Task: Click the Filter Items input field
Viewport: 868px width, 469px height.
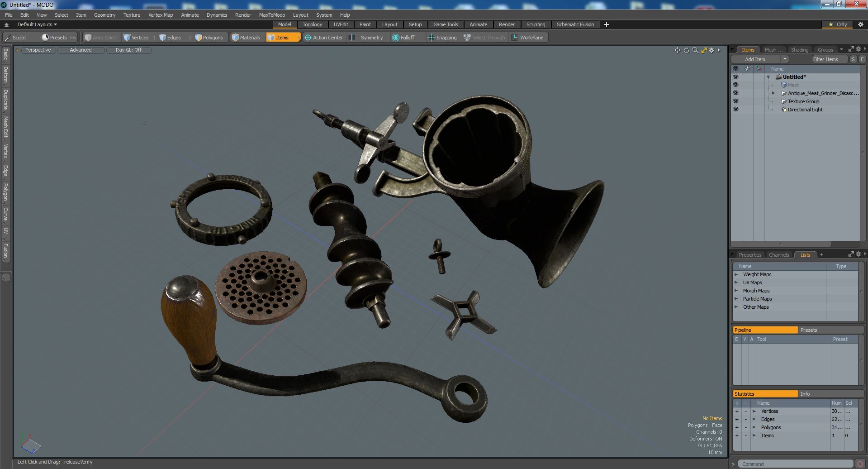Action: 830,59
